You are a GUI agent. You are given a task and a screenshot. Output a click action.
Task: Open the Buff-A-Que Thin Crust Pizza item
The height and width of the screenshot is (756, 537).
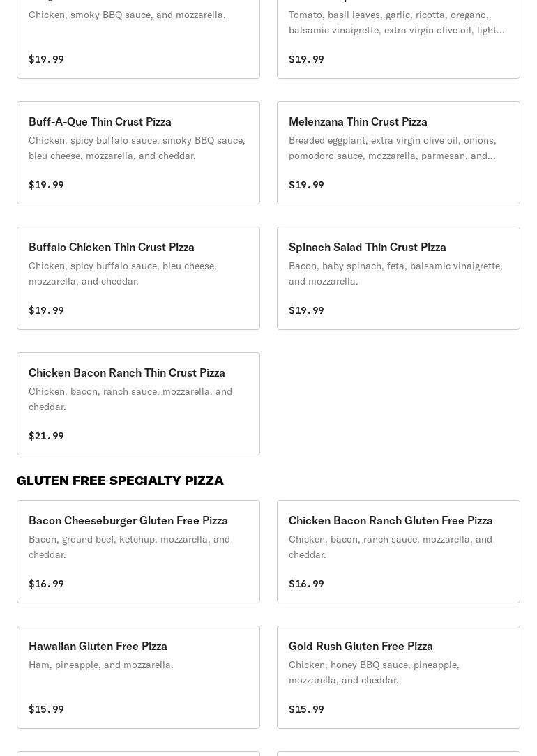click(100, 121)
